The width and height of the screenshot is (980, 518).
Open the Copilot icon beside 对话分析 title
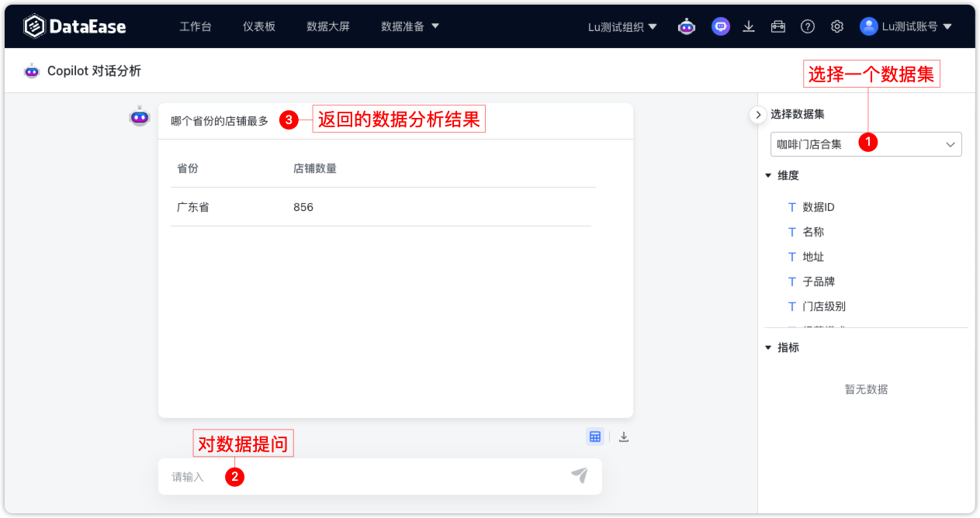click(x=32, y=70)
